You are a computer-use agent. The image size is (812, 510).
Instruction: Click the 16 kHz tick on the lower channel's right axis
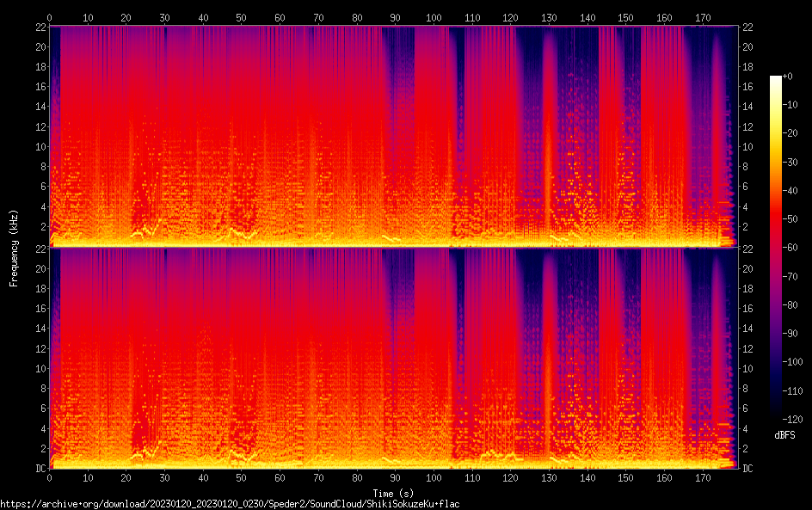748,308
